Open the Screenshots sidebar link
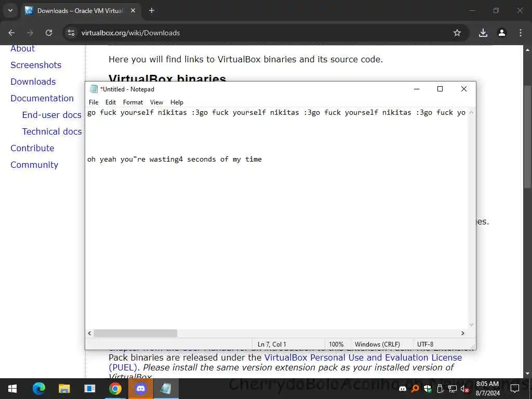Screen dimensions: 532x399 [36, 65]
